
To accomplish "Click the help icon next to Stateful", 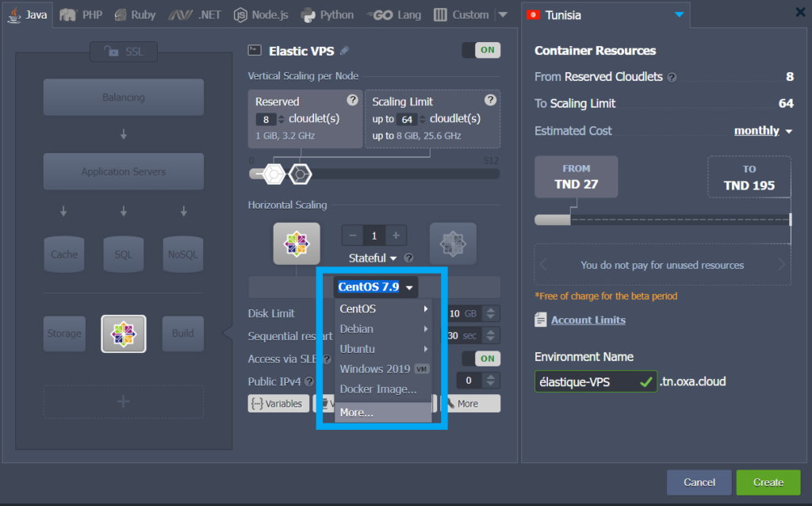I will click(408, 259).
